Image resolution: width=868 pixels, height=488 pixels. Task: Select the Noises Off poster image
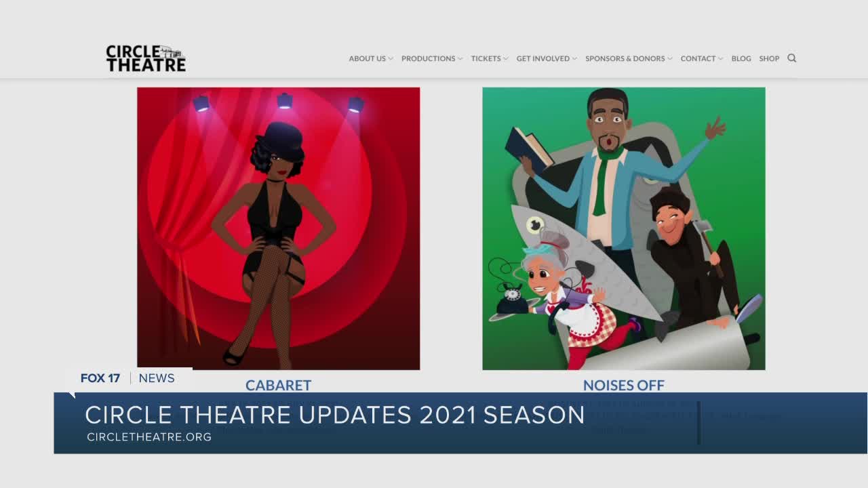pyautogui.click(x=624, y=228)
